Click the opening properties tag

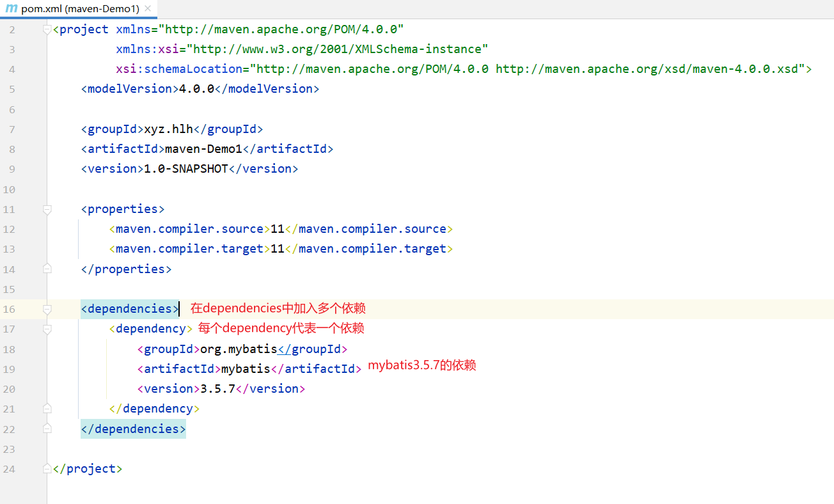123,209
